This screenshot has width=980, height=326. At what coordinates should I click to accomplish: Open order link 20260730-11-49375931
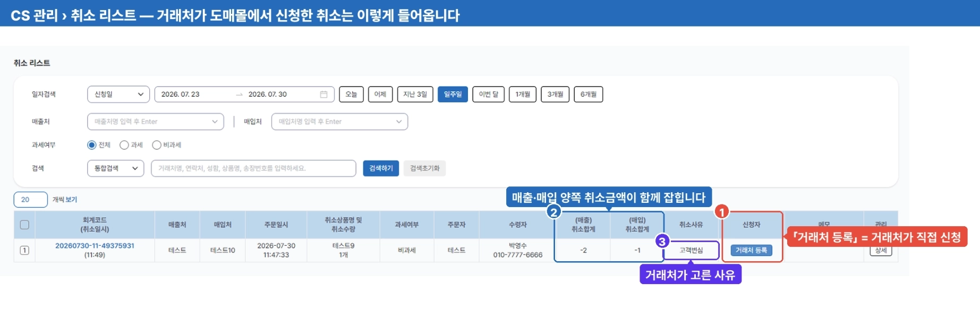point(95,246)
